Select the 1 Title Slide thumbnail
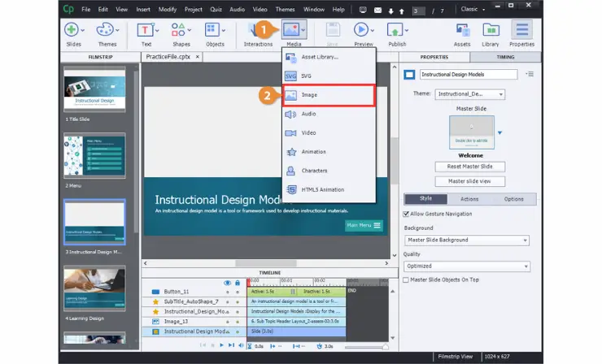 (94, 89)
